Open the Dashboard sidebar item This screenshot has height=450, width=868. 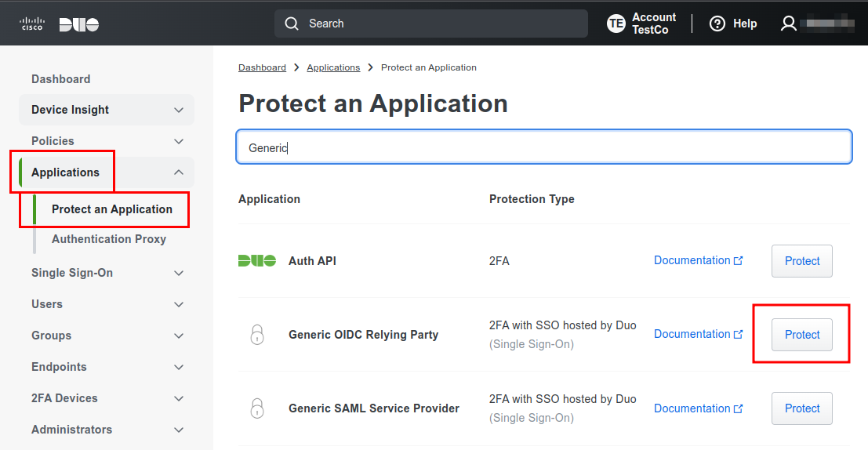coord(60,79)
